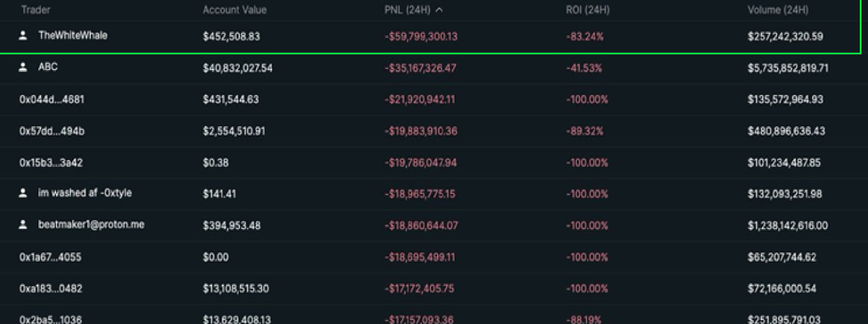Click ROI value -83.24%
The height and width of the screenshot is (324, 868).
[585, 37]
